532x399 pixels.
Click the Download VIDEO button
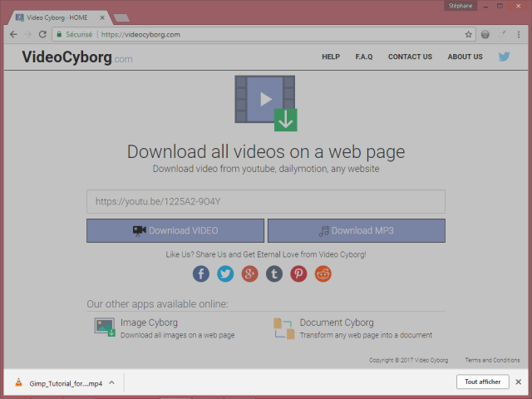pos(175,231)
